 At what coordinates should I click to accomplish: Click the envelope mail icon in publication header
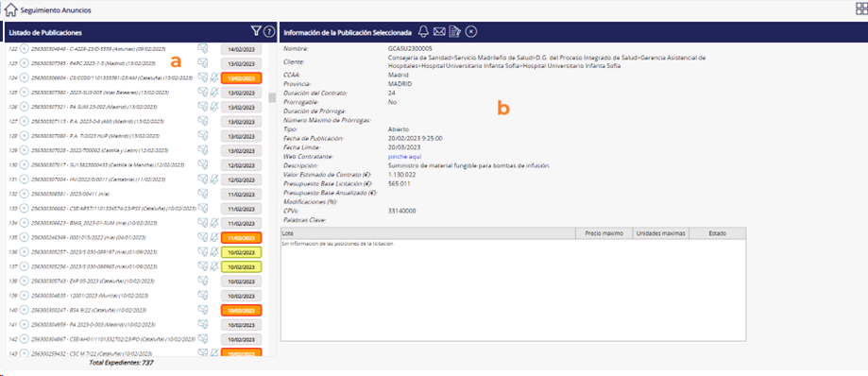click(439, 32)
